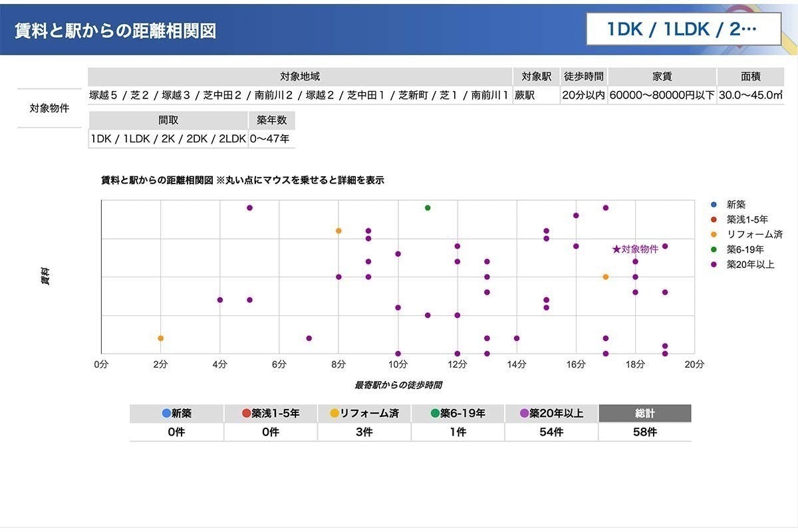Screen dimensions: 798x532
Task: Click the 蕨駅 station cell
Action: (535, 95)
